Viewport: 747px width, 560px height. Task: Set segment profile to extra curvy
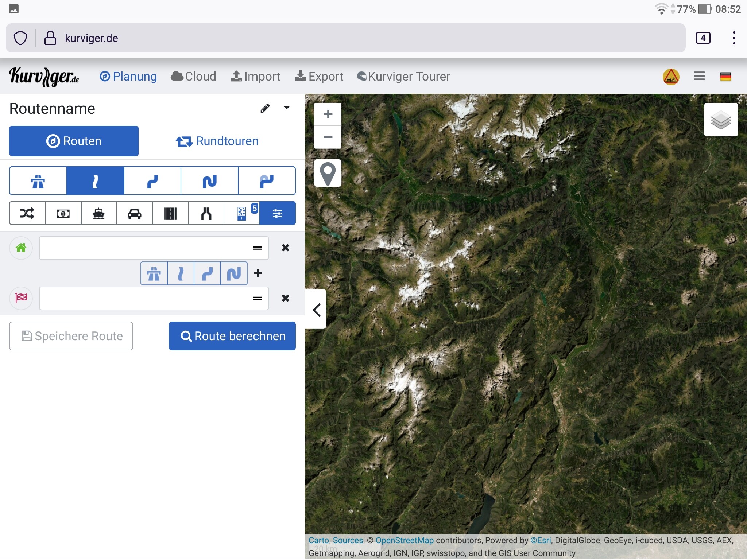point(234,273)
